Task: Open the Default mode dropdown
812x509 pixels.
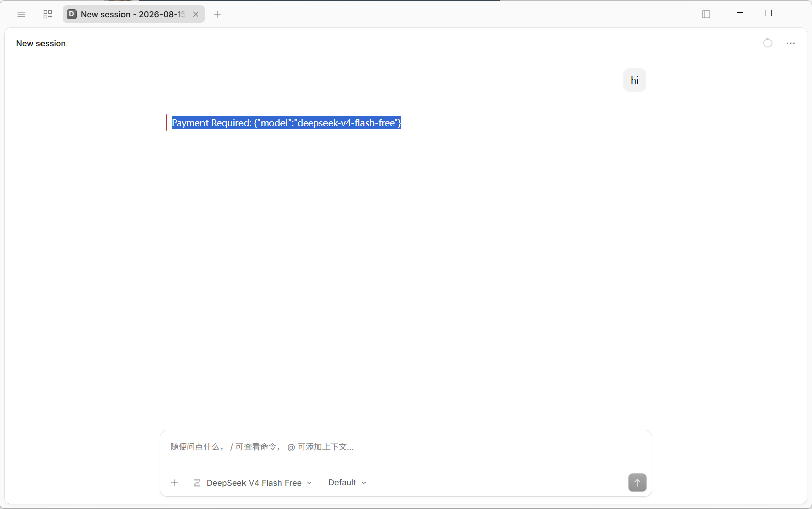Action: tap(347, 483)
